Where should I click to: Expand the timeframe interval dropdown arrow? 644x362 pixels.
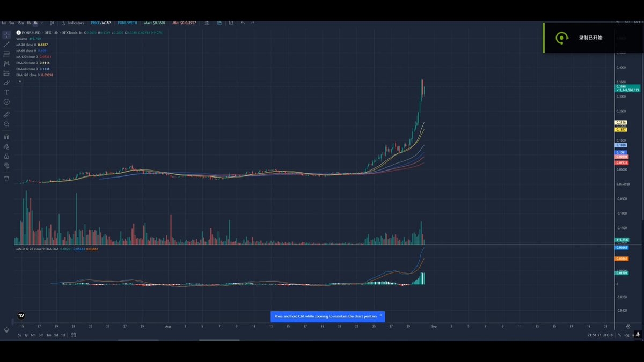click(42, 23)
